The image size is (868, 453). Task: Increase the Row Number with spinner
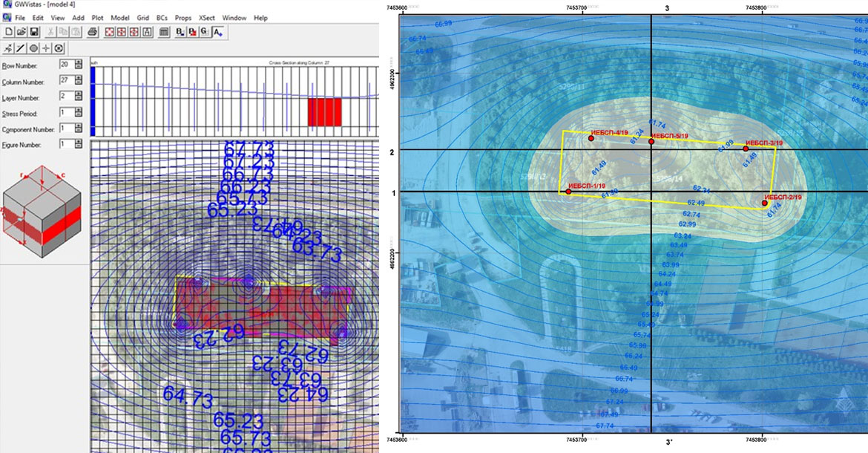click(79, 62)
